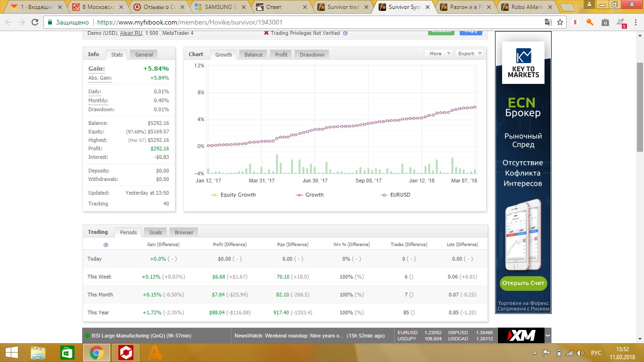Toggle the Growth legend series
The image size is (644, 362).
pos(309,195)
